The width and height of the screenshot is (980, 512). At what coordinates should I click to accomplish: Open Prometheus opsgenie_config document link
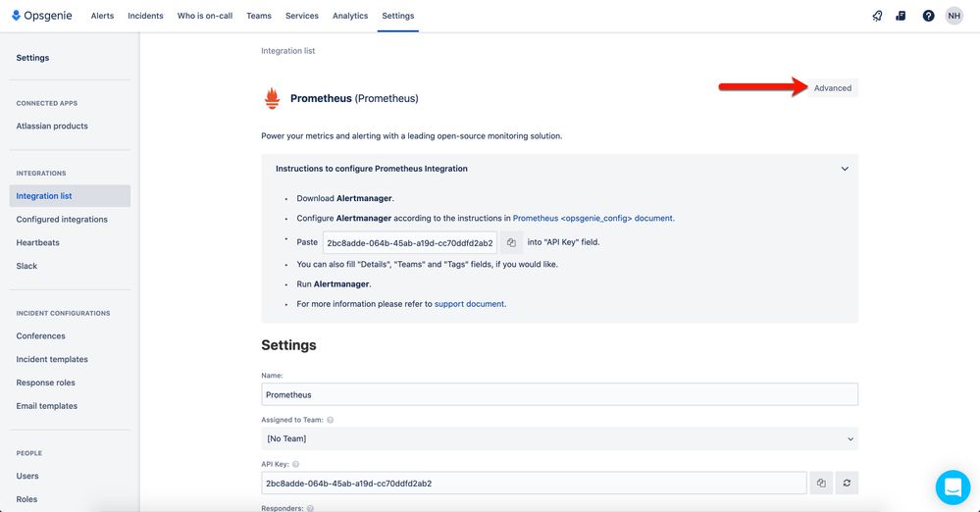click(593, 218)
